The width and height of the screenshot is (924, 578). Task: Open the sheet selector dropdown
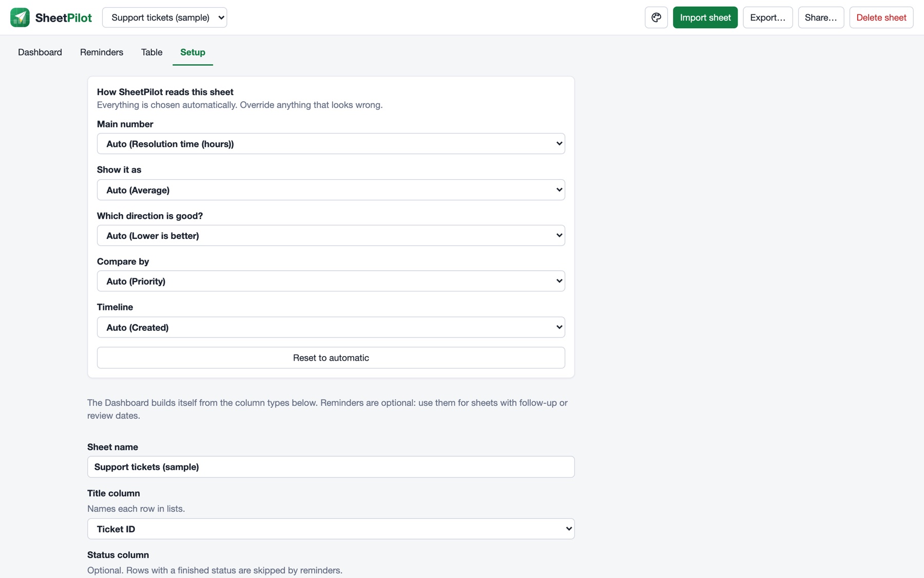[164, 17]
